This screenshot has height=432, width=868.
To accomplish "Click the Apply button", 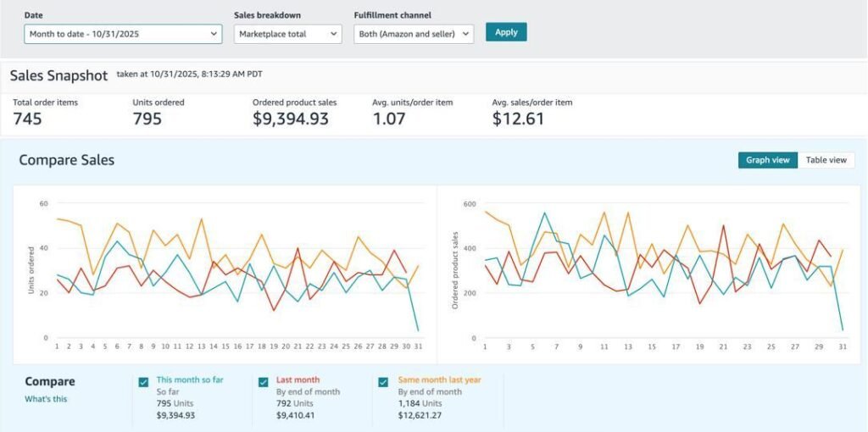I will 506,32.
